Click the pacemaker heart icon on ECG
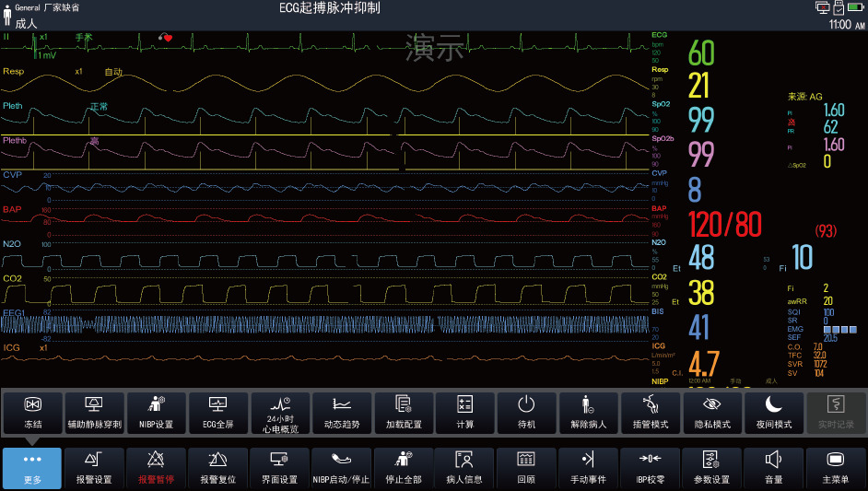This screenshot has height=491, width=868. click(166, 38)
